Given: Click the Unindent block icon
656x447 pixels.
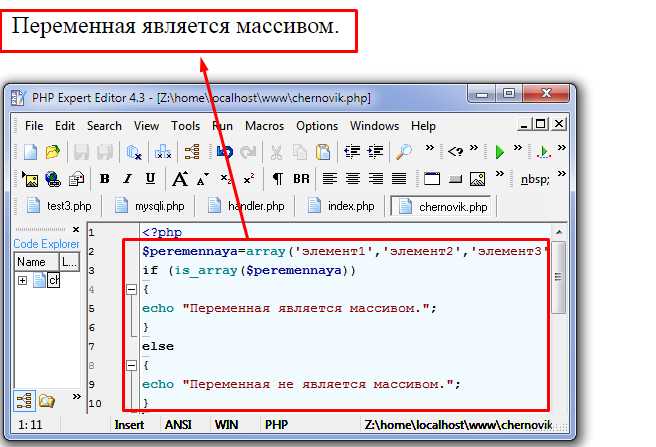Looking at the screenshot, I should (x=352, y=152).
